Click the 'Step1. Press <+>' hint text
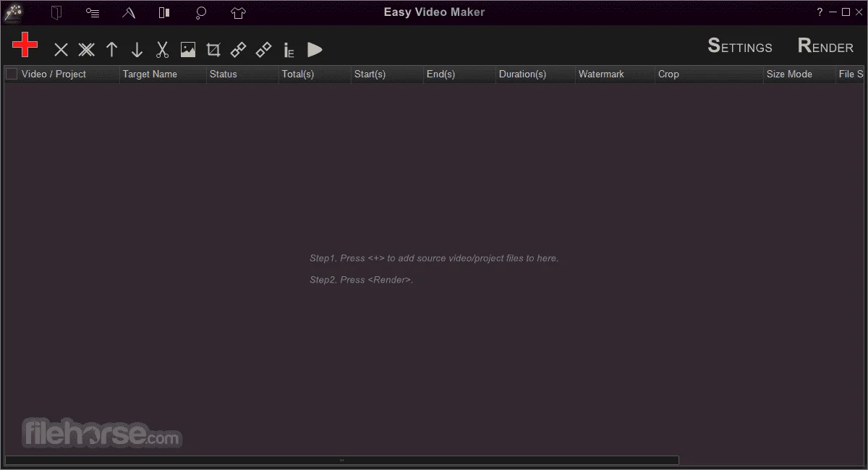Viewport: 868px width, 470px height. click(434, 258)
